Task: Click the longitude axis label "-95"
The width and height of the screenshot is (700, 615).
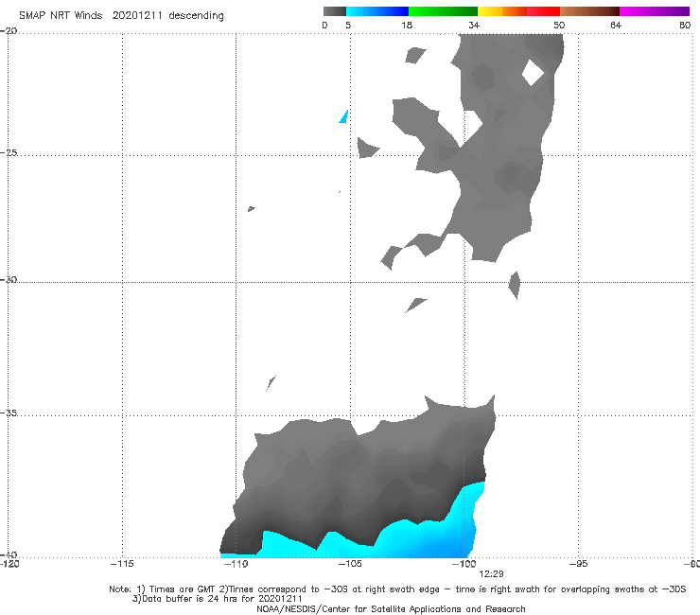Action: pos(578,564)
